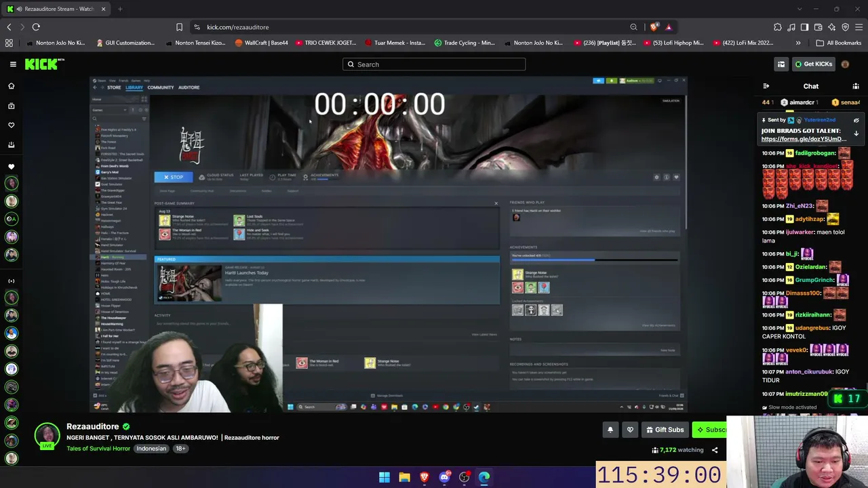Show more bookmarks with the chevron
The height and width of the screenshot is (488, 868).
click(x=798, y=43)
